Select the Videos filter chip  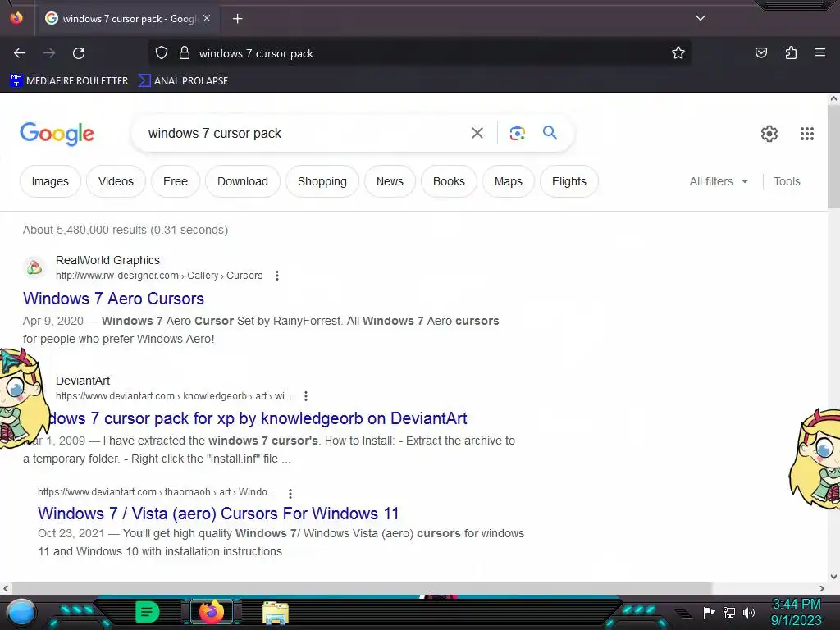[x=116, y=181]
